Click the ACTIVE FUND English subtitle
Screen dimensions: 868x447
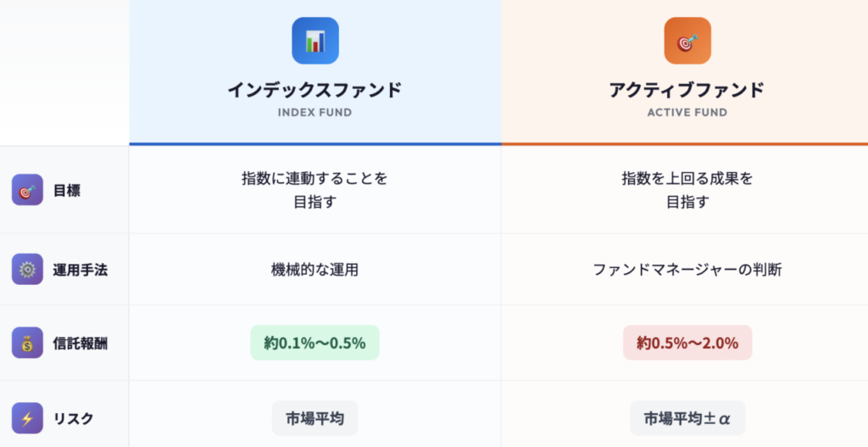click(x=687, y=112)
